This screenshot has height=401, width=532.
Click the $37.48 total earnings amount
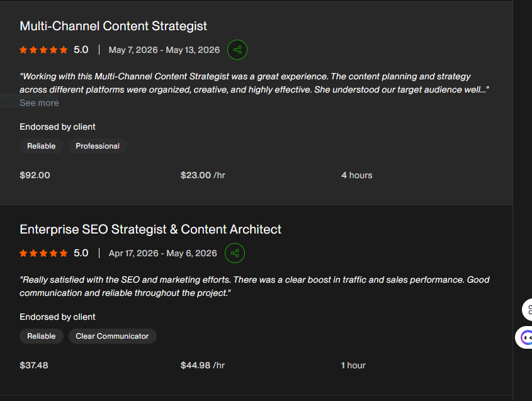[34, 365]
